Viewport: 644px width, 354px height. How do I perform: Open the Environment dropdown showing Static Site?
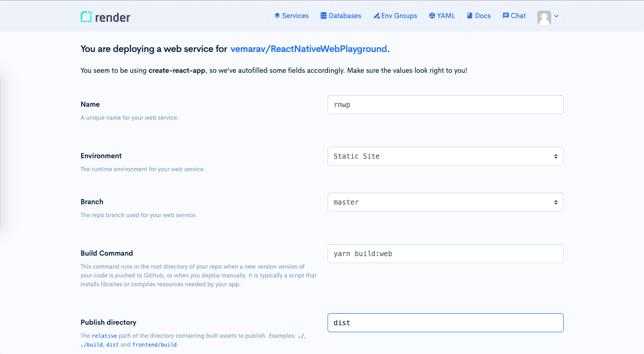[445, 156]
